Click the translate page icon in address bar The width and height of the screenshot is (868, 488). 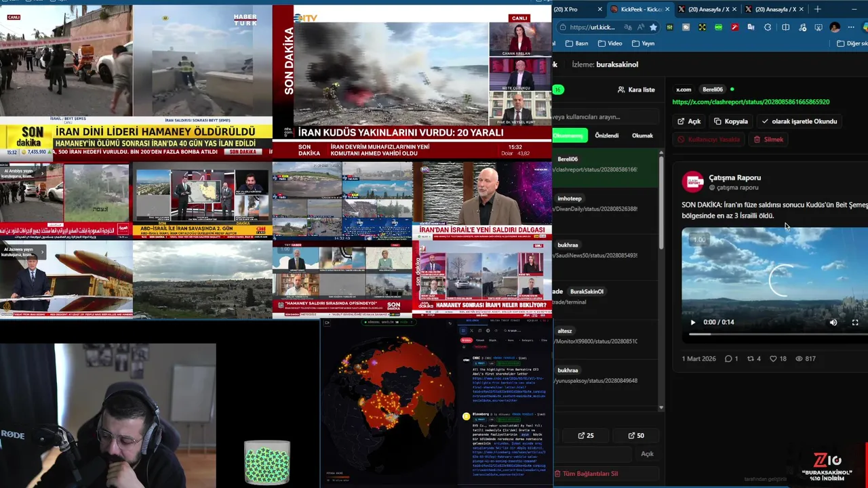(628, 27)
